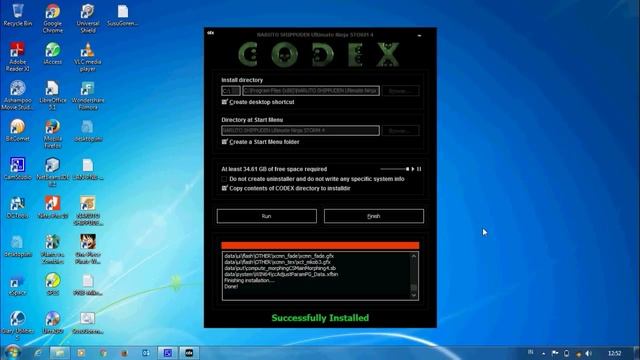Select the BitComet desktop icon

tap(18, 130)
